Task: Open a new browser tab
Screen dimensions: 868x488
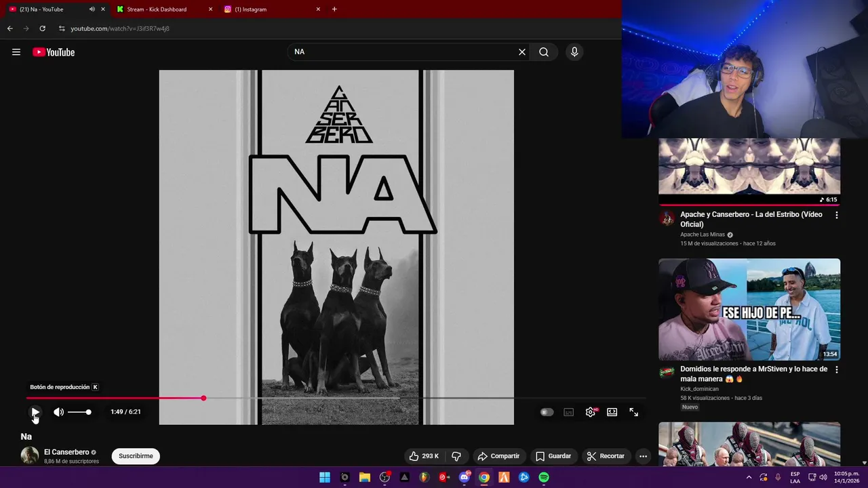Action: (x=334, y=9)
